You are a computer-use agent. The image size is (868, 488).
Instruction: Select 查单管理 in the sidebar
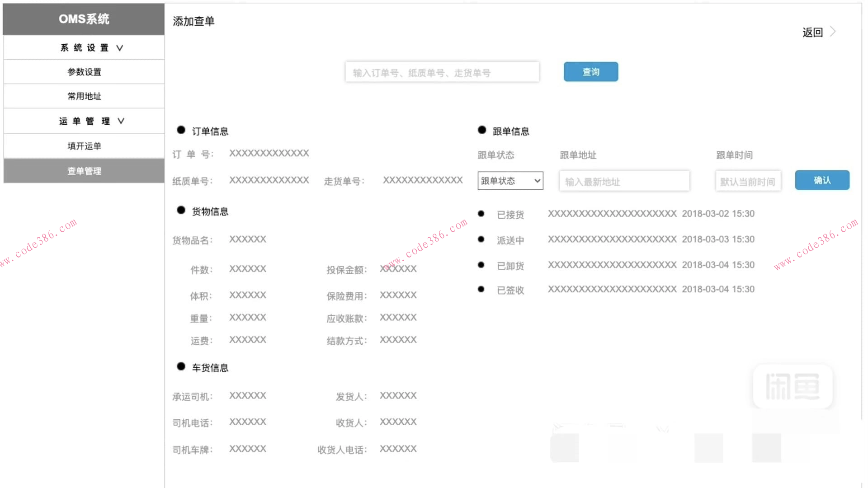[84, 171]
